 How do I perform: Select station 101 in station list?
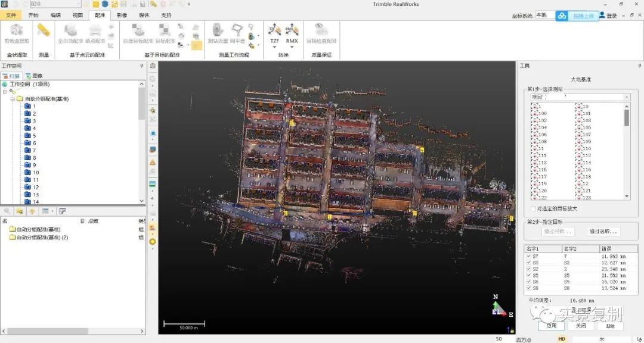click(583, 113)
